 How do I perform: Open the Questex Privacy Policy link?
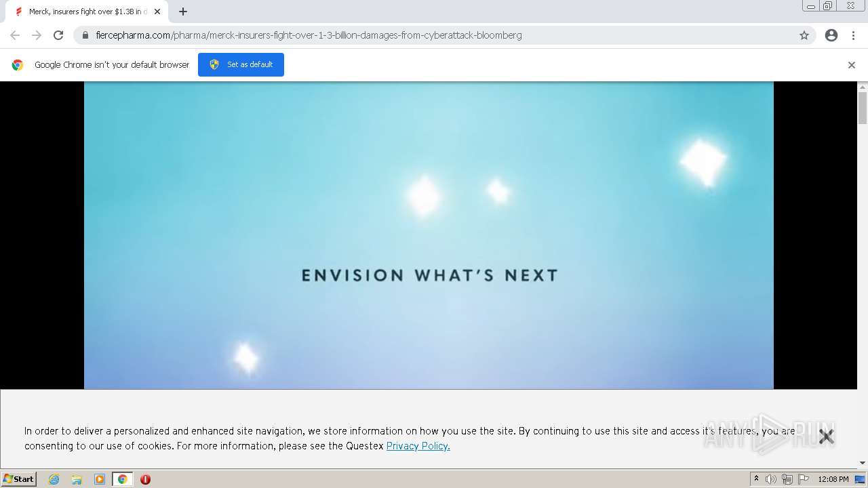418,446
